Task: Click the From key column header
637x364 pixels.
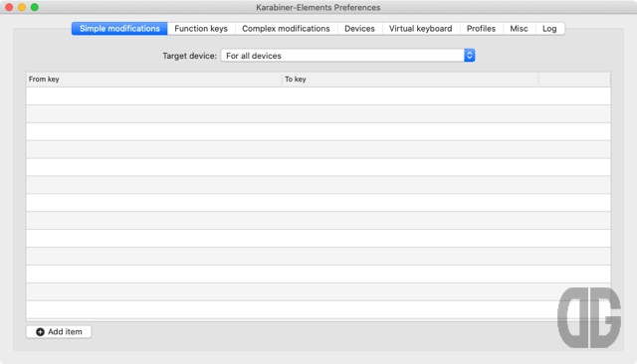Action: pos(154,80)
